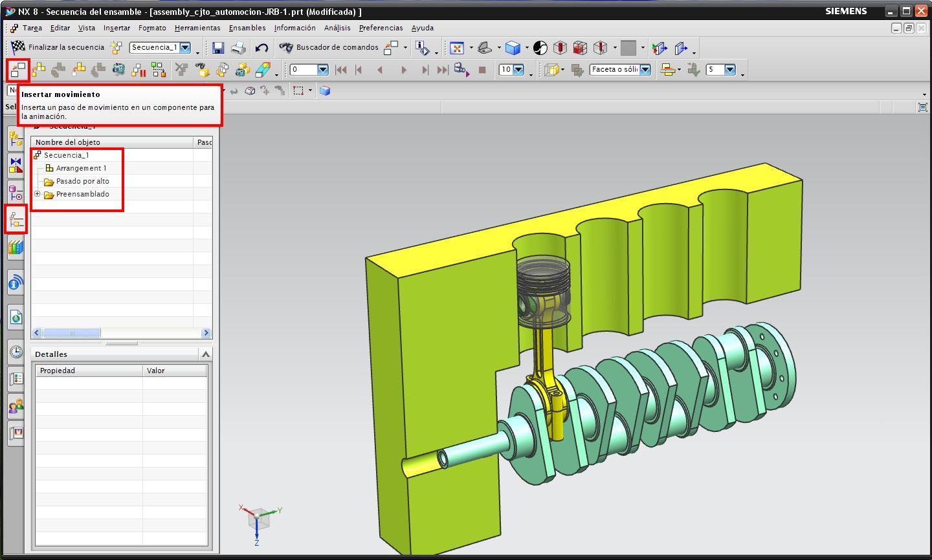Open the playback speed dropdown showing 10
Viewport: 932px width, 560px height.
(518, 69)
